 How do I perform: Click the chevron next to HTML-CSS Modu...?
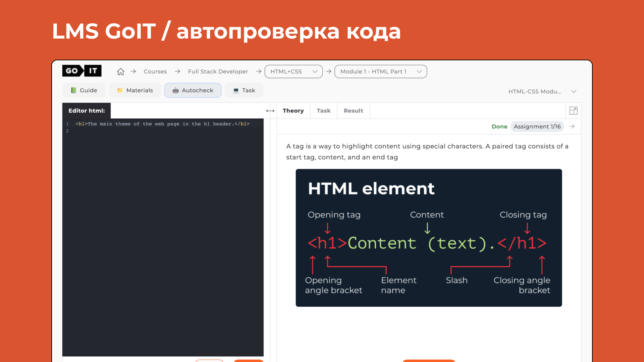pos(574,92)
